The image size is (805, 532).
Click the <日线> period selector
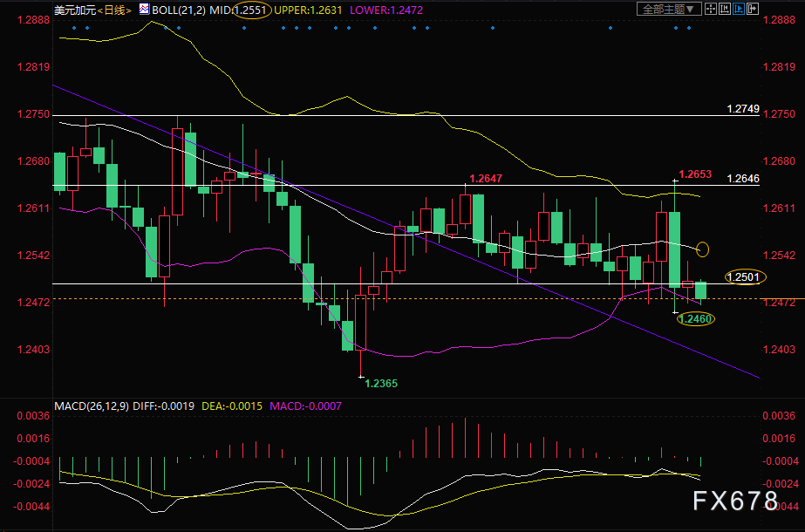tap(113, 10)
